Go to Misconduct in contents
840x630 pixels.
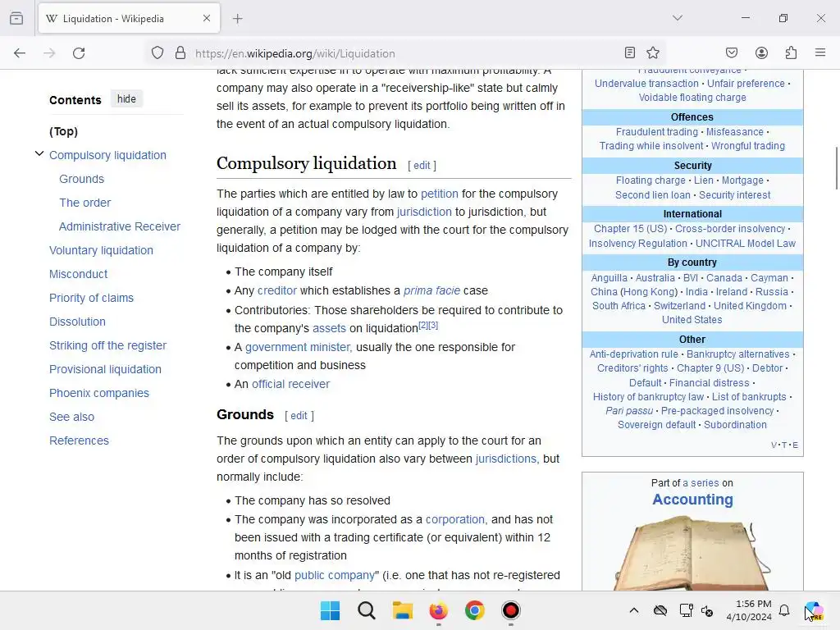click(x=78, y=274)
